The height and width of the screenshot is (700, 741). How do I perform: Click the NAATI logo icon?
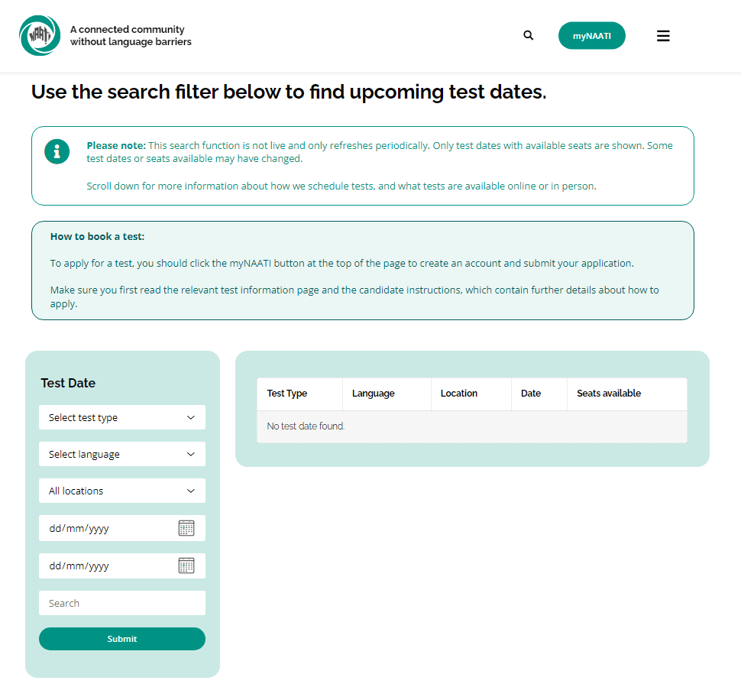coord(40,35)
